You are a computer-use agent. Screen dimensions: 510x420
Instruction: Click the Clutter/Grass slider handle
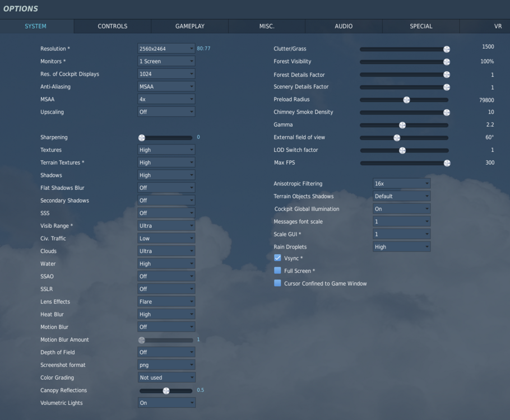tap(447, 49)
